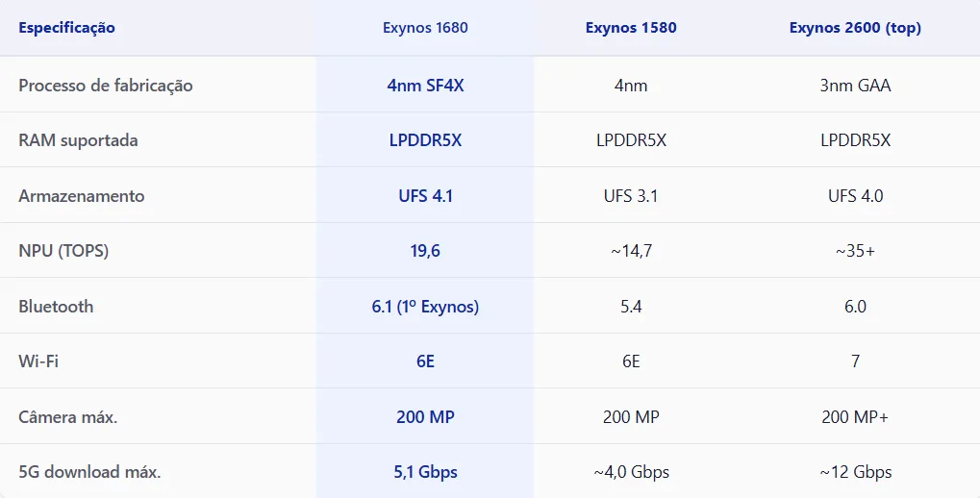Viewport: 980px width, 498px height.
Task: Click the 200 MP+ camera cell
Action: pyautogui.click(x=855, y=417)
